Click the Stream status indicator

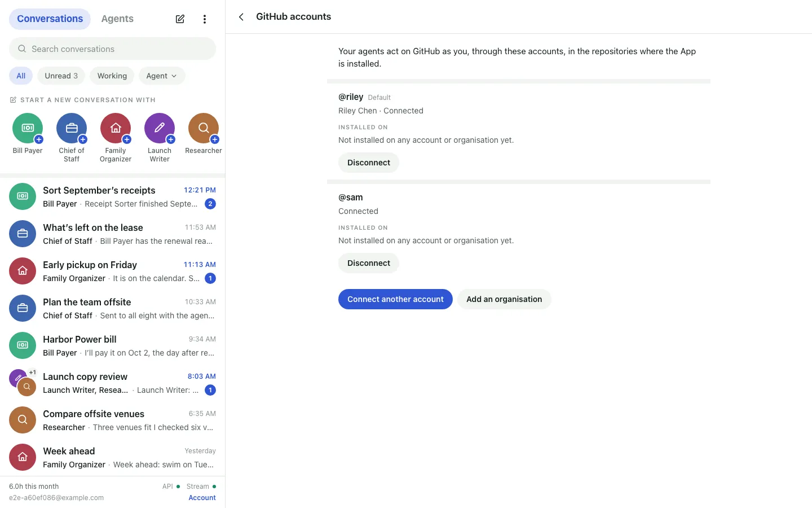click(201, 487)
